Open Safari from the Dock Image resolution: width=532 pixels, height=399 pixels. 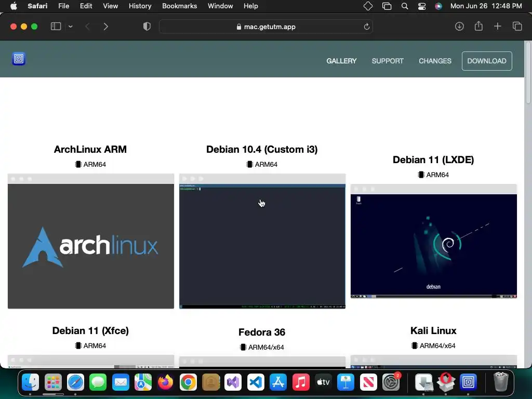(75, 382)
